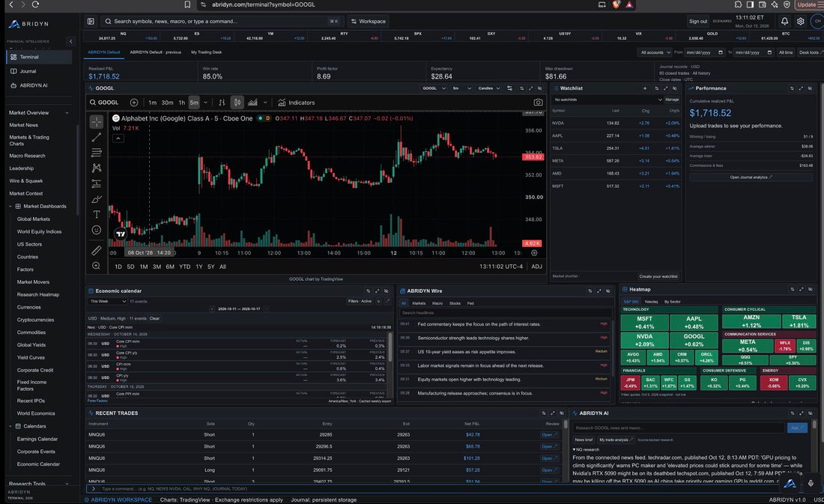Open the All accounts dropdown
Viewport: 824px width, 504px height.
click(x=655, y=52)
